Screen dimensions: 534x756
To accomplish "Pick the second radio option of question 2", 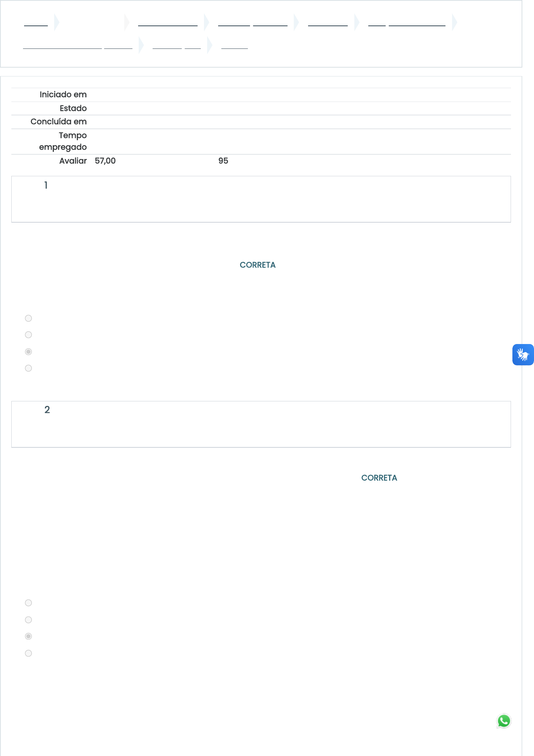I will coord(29,620).
